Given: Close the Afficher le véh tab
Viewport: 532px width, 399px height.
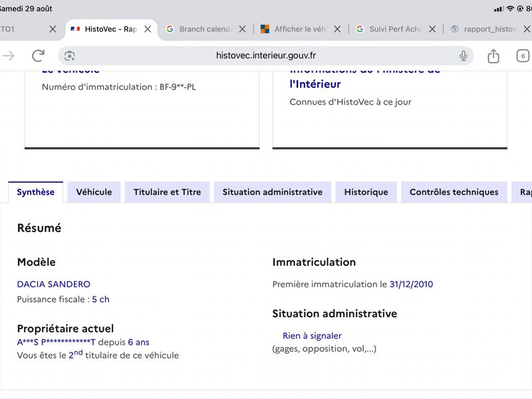Looking at the screenshot, I should [x=337, y=29].
